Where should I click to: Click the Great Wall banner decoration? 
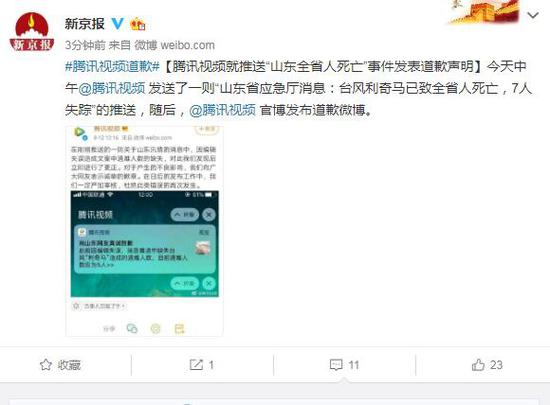[484, 12]
